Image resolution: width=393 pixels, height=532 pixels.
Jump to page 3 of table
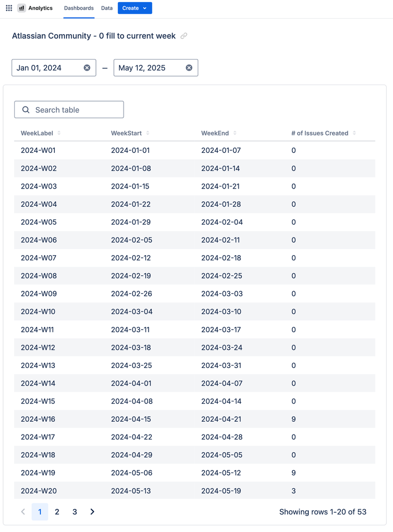(75, 512)
